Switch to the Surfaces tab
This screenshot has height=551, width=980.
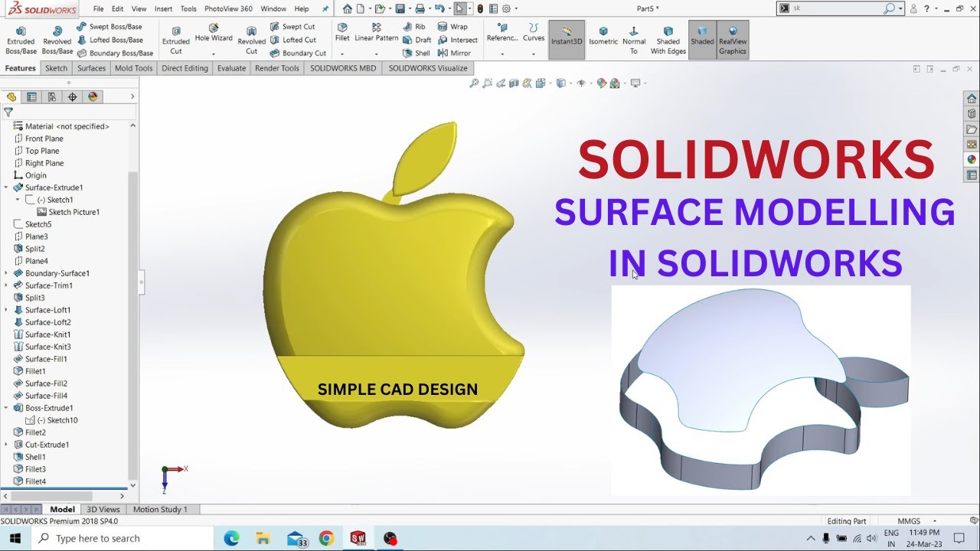tap(91, 68)
